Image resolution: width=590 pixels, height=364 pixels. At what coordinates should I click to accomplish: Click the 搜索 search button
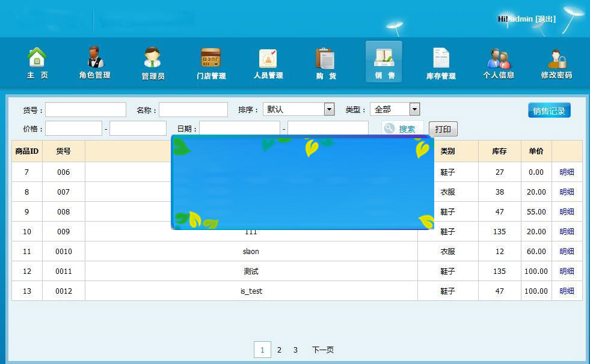(402, 129)
